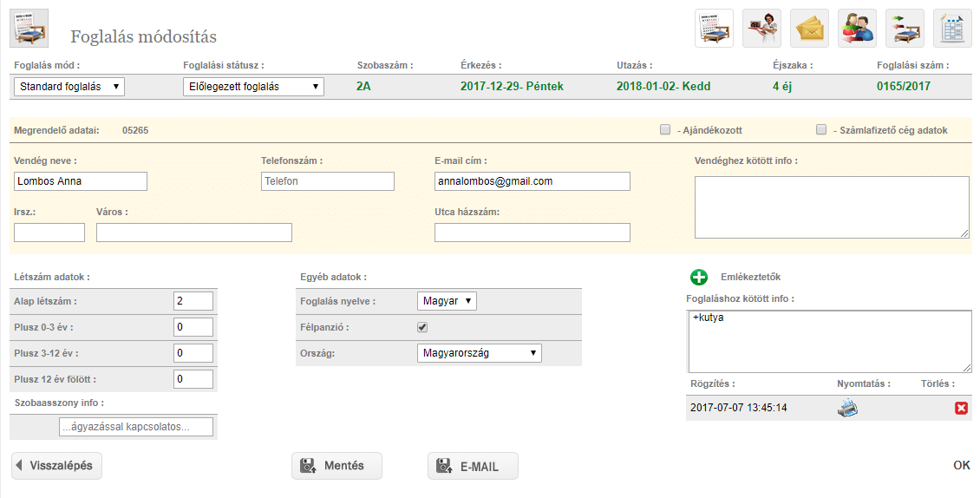Screen dimensions: 980x498
Task: Click the booking calendar with bed icon
Action: click(715, 28)
